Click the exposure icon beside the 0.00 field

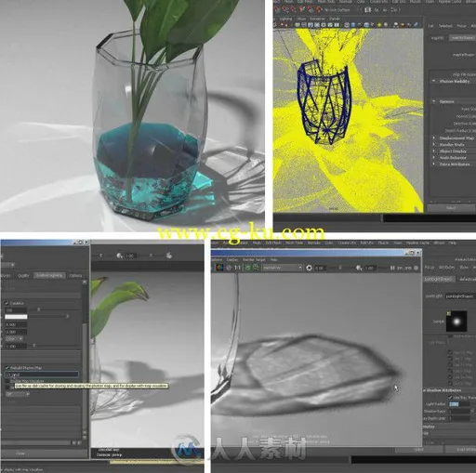309,268
